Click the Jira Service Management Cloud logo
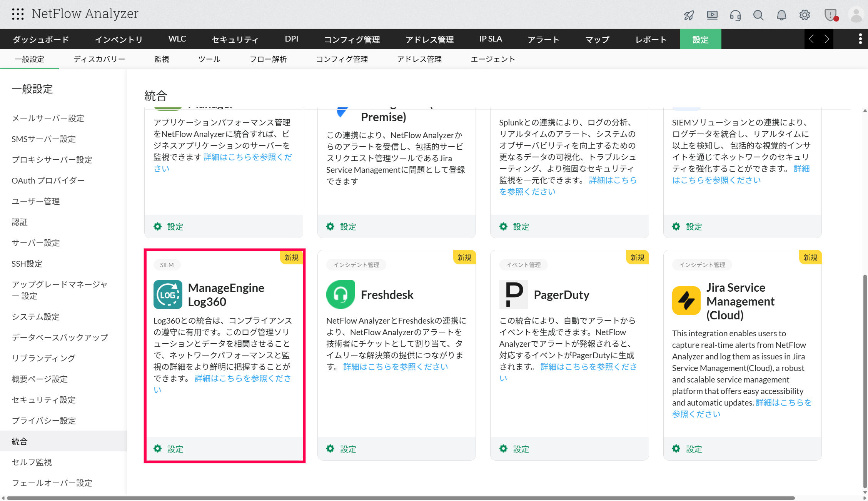This screenshot has width=868, height=501. coord(686,301)
